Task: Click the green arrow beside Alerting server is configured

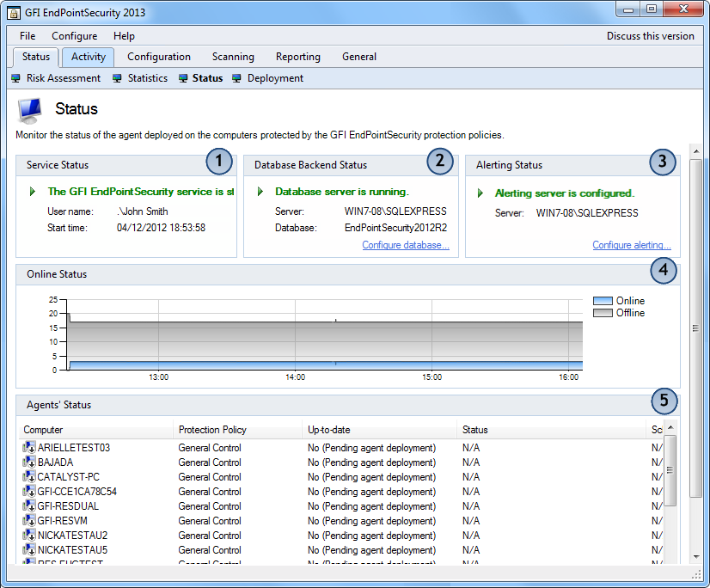Action: (x=480, y=193)
